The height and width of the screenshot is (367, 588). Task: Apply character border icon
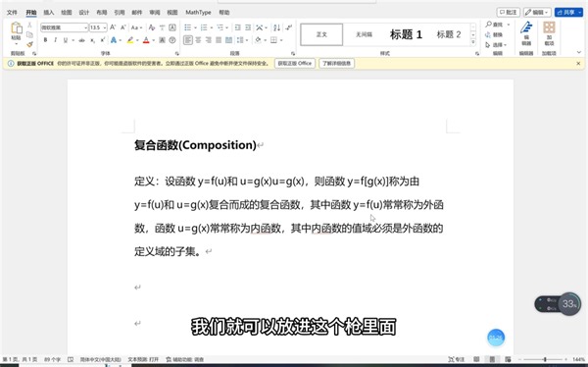(172, 27)
